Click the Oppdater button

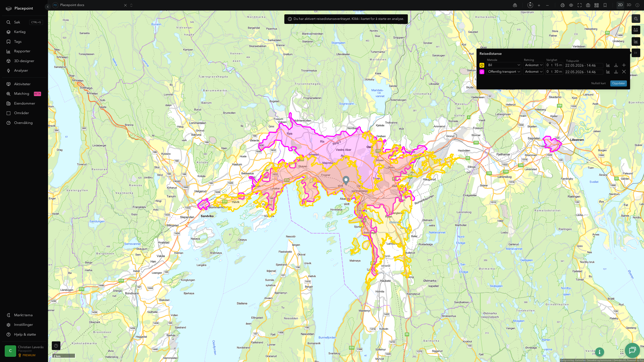(x=619, y=83)
